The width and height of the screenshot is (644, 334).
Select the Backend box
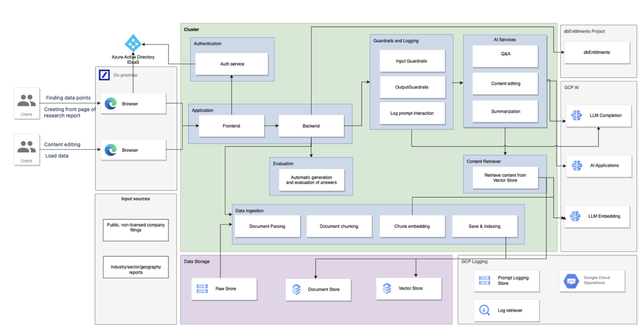[x=311, y=126]
